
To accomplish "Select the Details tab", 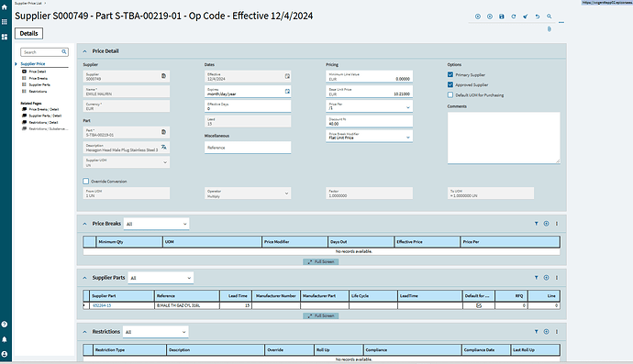I will [28, 34].
